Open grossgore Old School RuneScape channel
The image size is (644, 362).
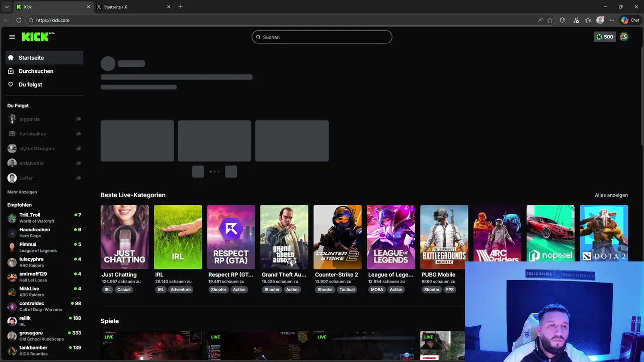[44, 336]
